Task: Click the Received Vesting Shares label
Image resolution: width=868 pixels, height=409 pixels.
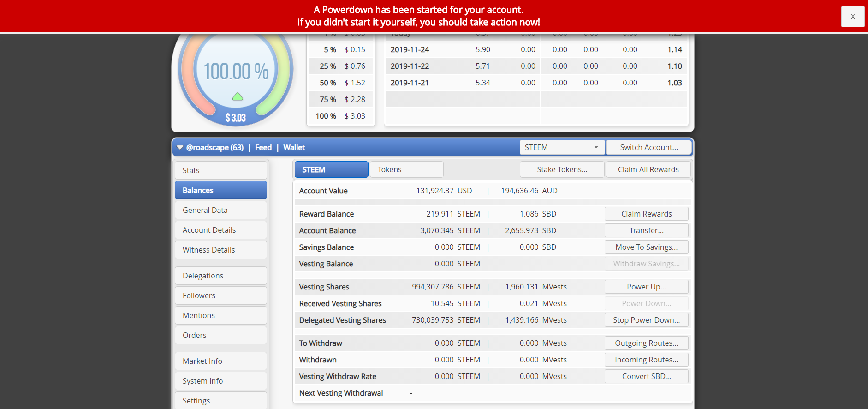Action: (x=340, y=303)
